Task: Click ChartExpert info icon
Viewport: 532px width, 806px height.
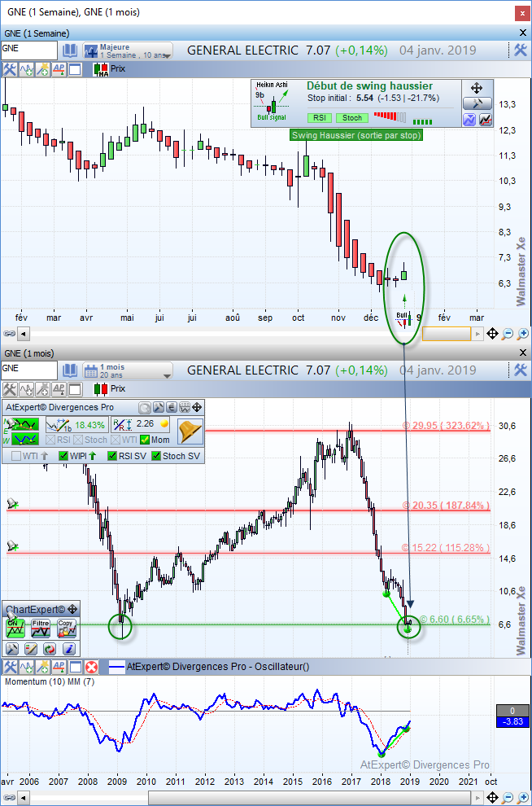Action: point(69,649)
